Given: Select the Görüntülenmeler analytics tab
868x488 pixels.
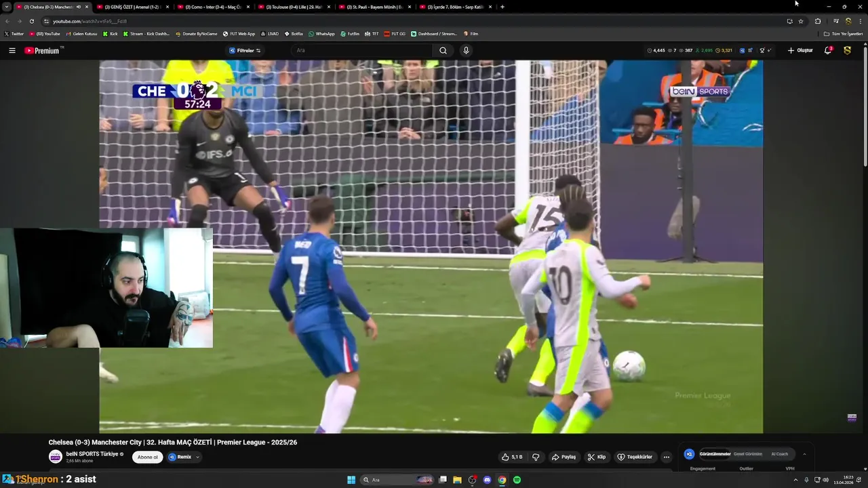Looking at the screenshot, I should pyautogui.click(x=715, y=454).
